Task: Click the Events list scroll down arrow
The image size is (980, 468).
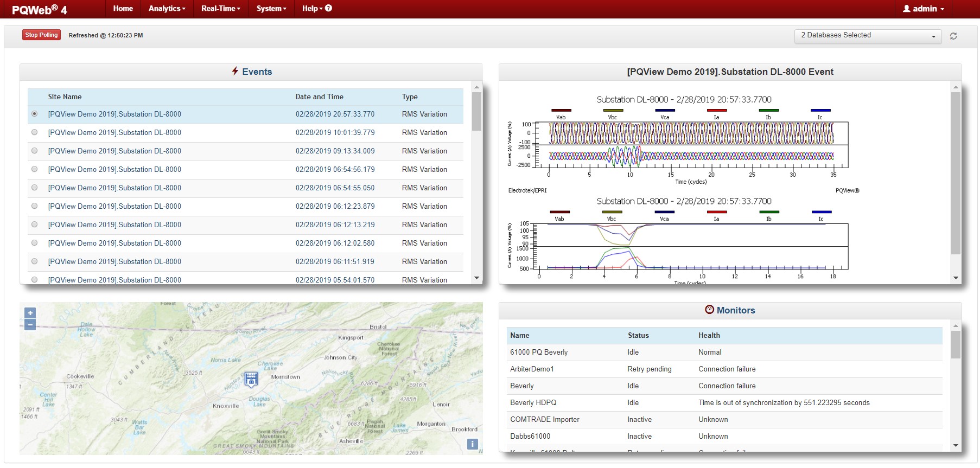Action: click(x=476, y=278)
